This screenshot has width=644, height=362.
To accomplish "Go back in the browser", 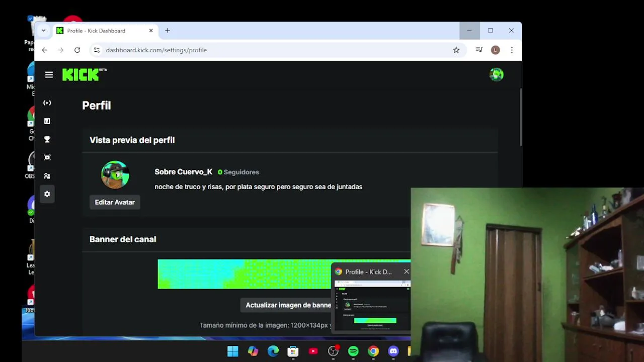I will [x=44, y=50].
